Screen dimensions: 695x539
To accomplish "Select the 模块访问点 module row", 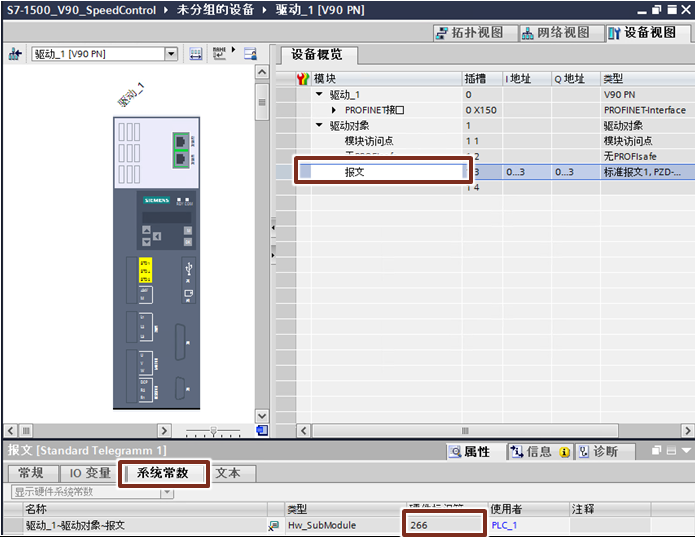I will coord(369,141).
